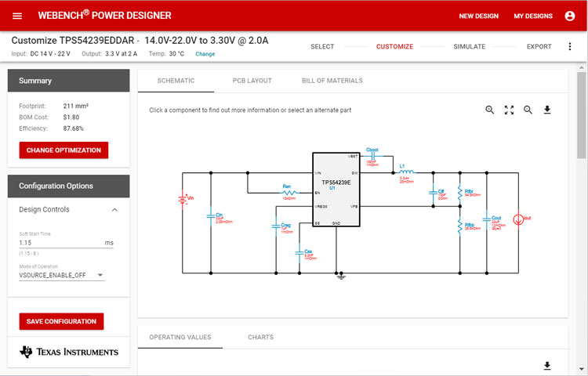Zoom out of the schematic
Viewport: 588px width, 376px height.
528,110
